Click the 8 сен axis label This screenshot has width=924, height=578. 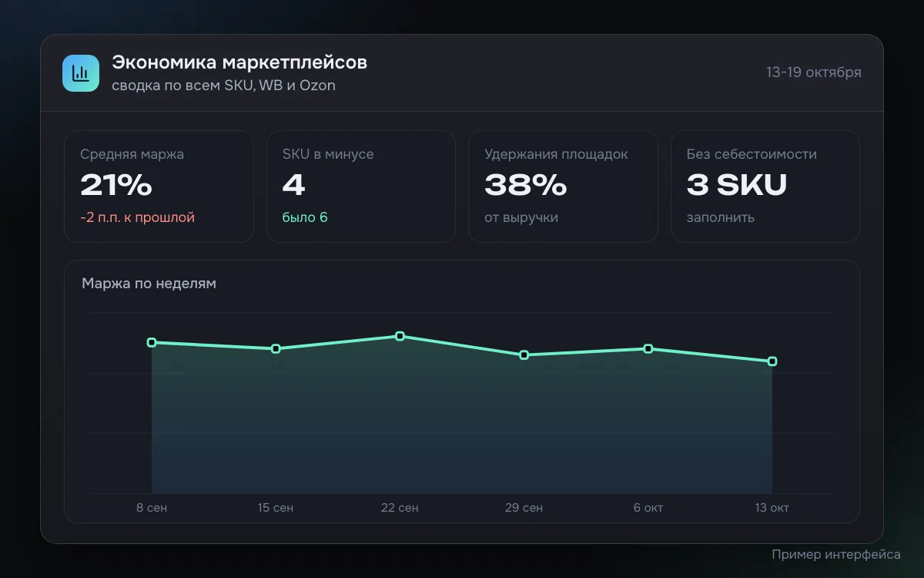coord(152,508)
